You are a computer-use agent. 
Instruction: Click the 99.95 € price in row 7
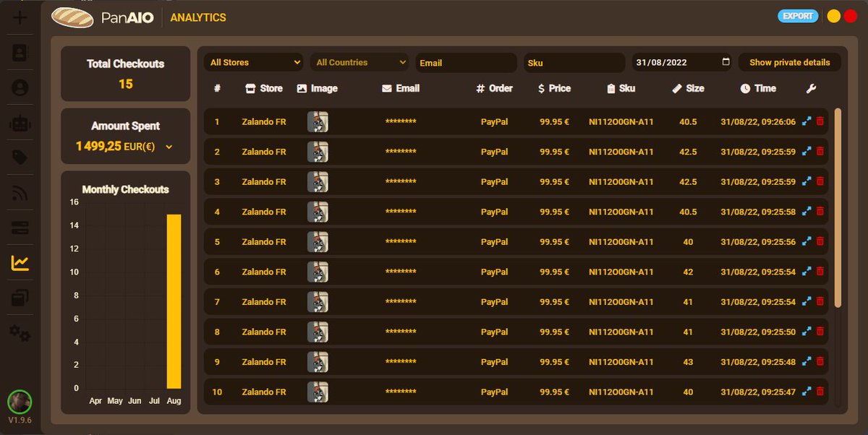pos(554,301)
